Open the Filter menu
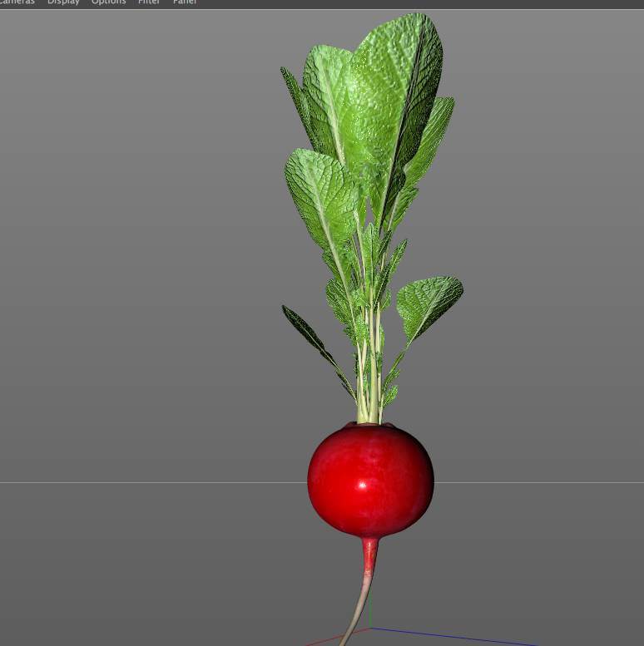 point(149,2)
